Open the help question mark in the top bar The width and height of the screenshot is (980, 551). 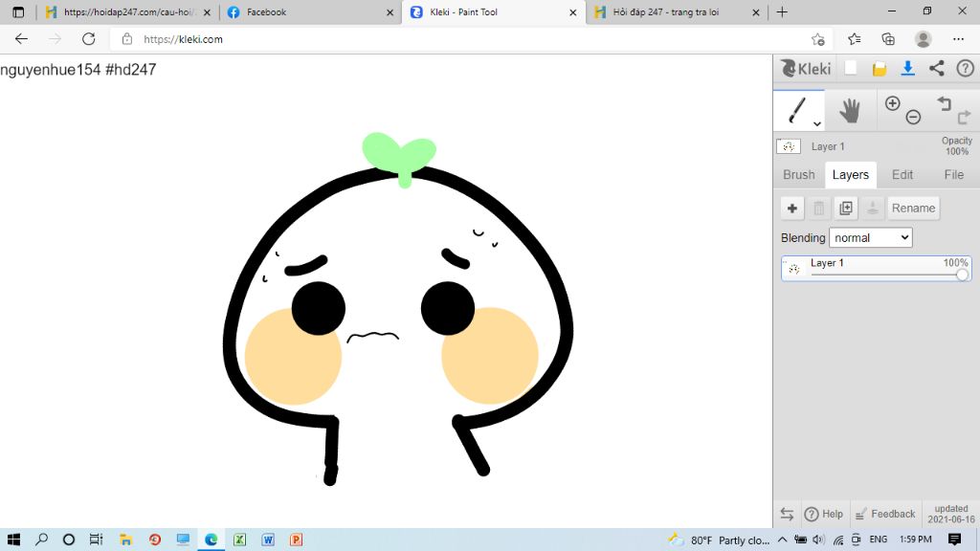(x=965, y=68)
